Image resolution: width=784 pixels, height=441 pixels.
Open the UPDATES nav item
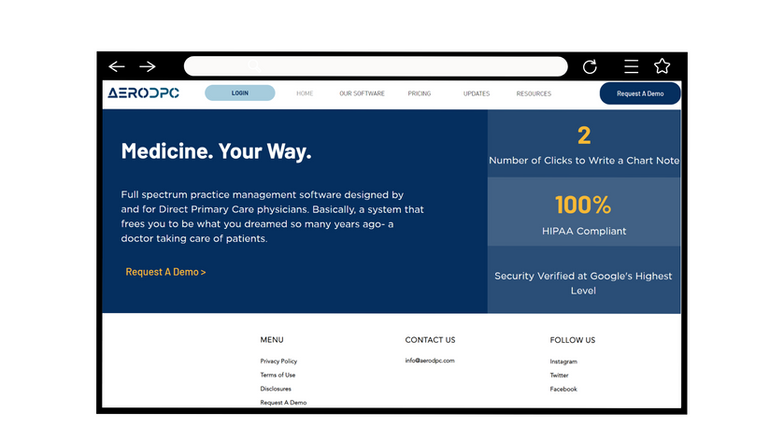[476, 94]
